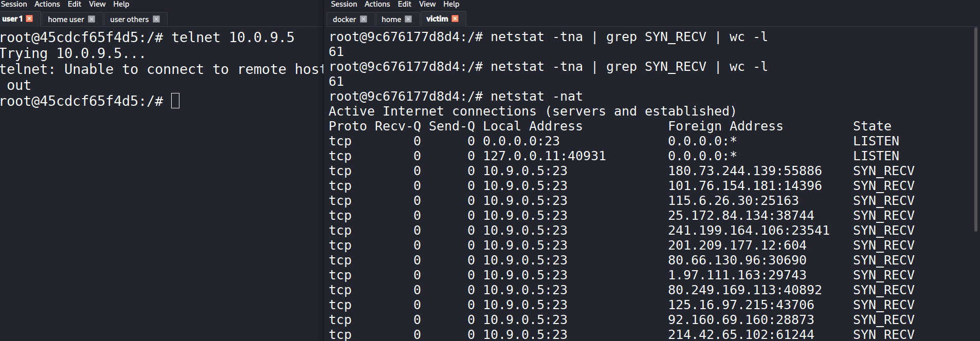Screen dimensions: 980x341
Task: Close the victim tab
Action: 455,19
